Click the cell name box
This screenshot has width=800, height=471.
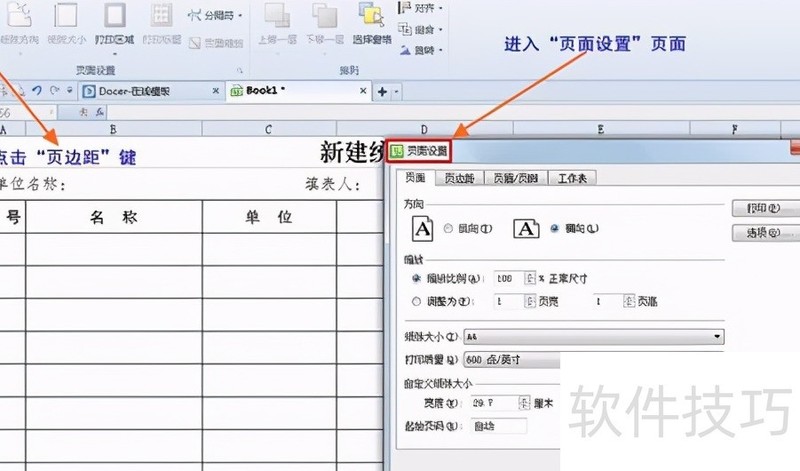pos(26,112)
